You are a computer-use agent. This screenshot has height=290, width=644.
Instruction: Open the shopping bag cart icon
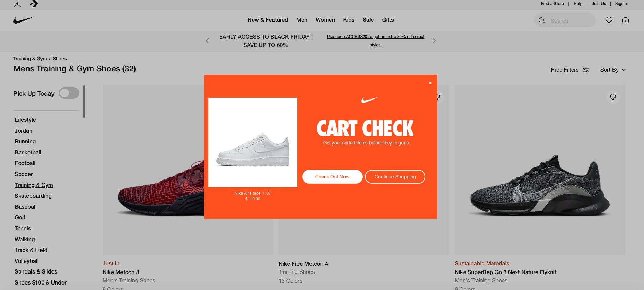click(x=625, y=20)
